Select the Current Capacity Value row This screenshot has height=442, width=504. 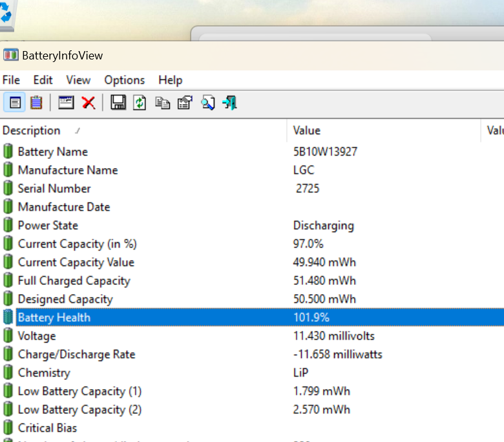point(252,262)
